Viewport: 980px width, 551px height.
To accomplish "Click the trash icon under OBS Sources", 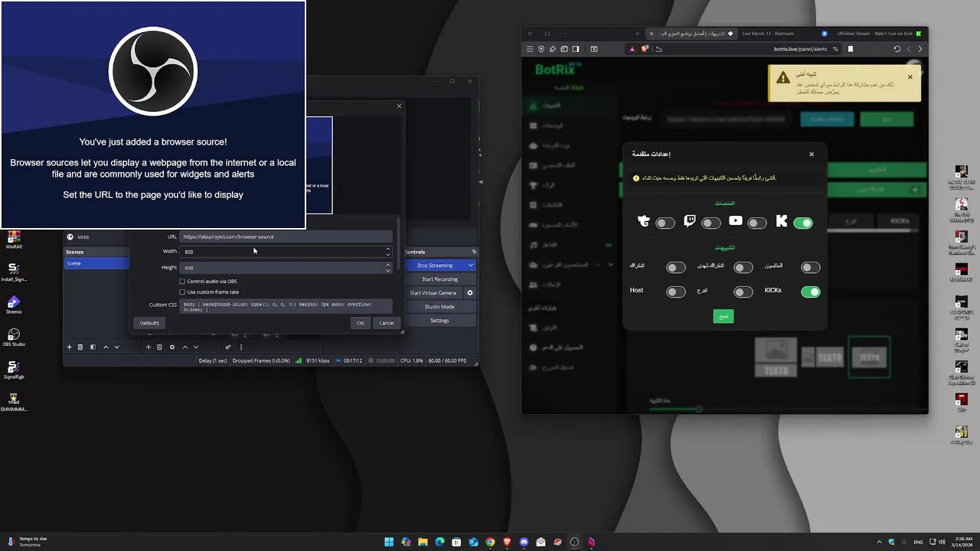I will click(159, 347).
